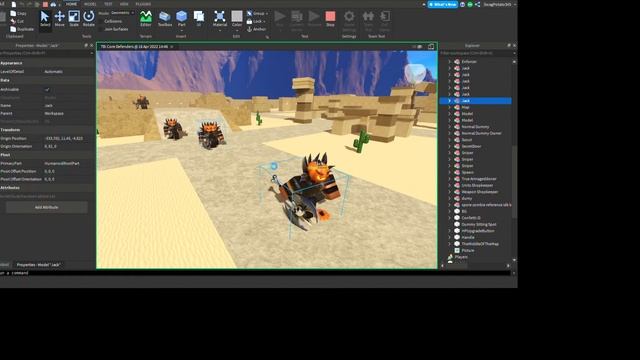Image resolution: width=640 pixels, height=360 pixels.
Task: Select Weapon Shopkeeper in Explorer
Action: point(480,192)
